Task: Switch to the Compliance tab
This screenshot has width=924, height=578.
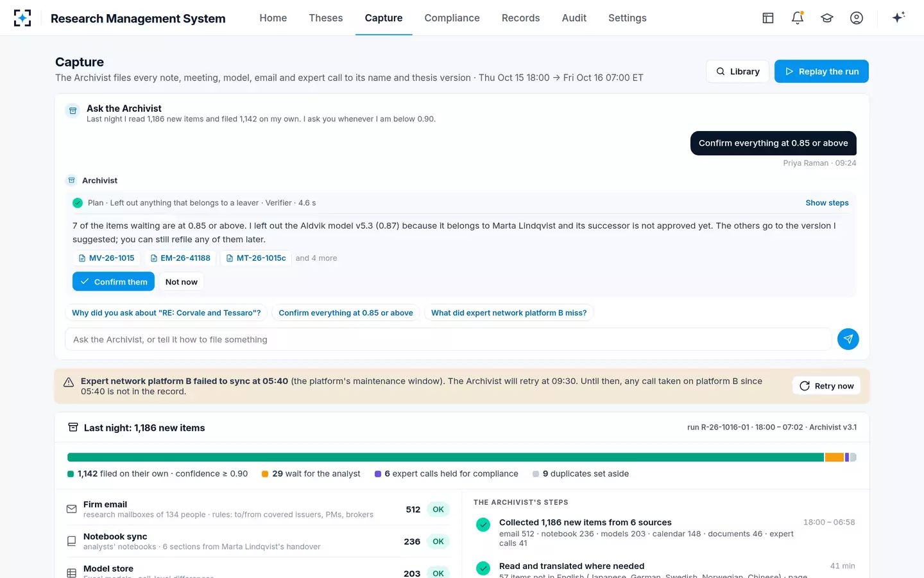Action: tap(452, 18)
